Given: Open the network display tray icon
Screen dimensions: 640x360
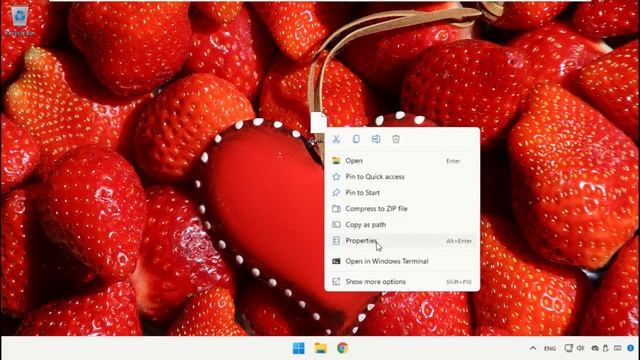Looking at the screenshot, I should coord(568,348).
